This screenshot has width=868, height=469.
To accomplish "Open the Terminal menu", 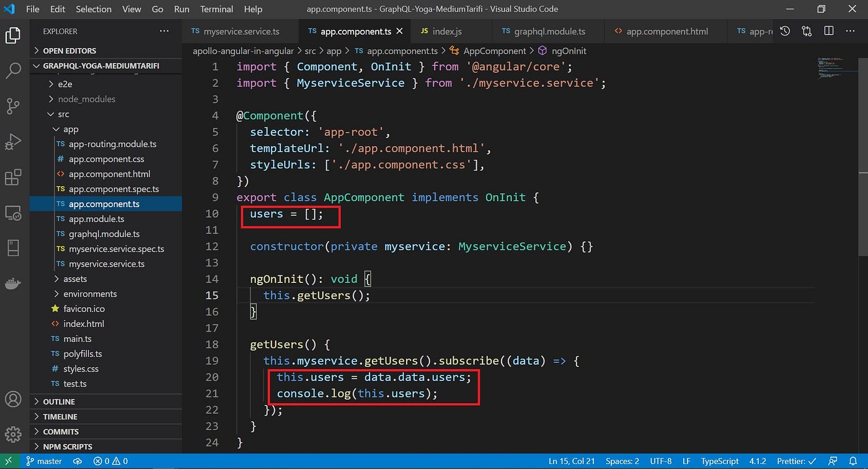I will pos(216,9).
